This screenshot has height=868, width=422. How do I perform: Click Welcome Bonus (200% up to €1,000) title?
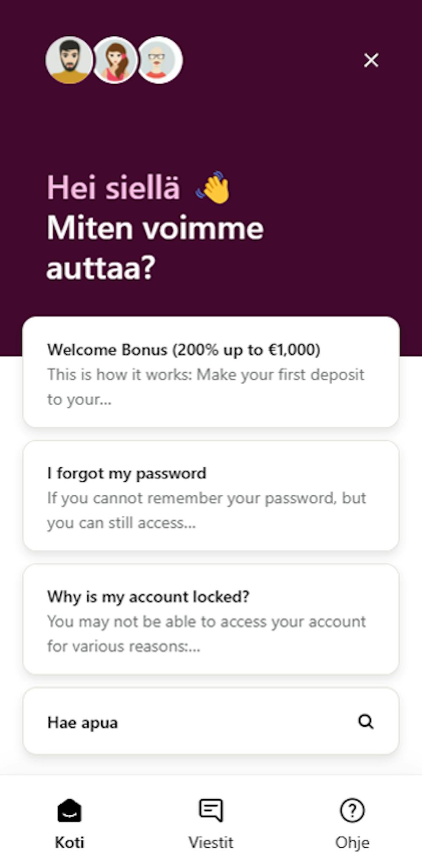click(184, 350)
